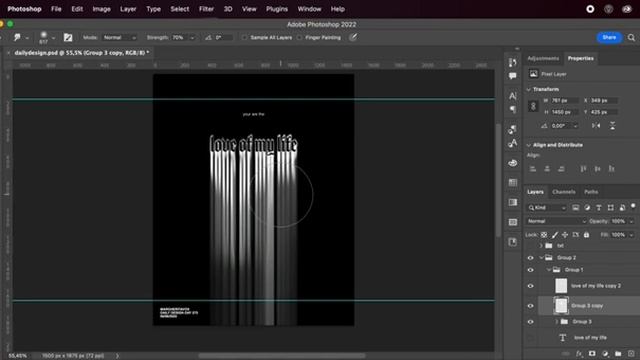Filter layers by smart object icon
The width and height of the screenshot is (640, 360).
point(622,208)
